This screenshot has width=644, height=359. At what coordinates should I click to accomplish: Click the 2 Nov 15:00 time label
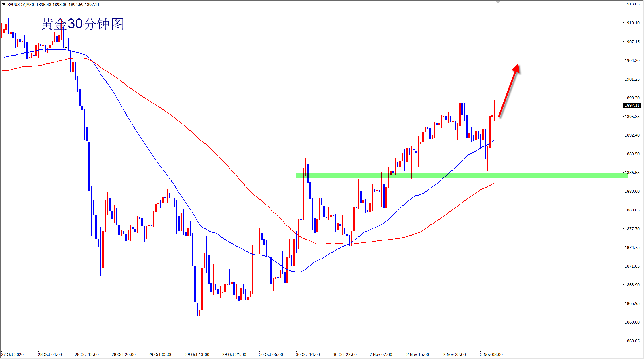pos(418,354)
